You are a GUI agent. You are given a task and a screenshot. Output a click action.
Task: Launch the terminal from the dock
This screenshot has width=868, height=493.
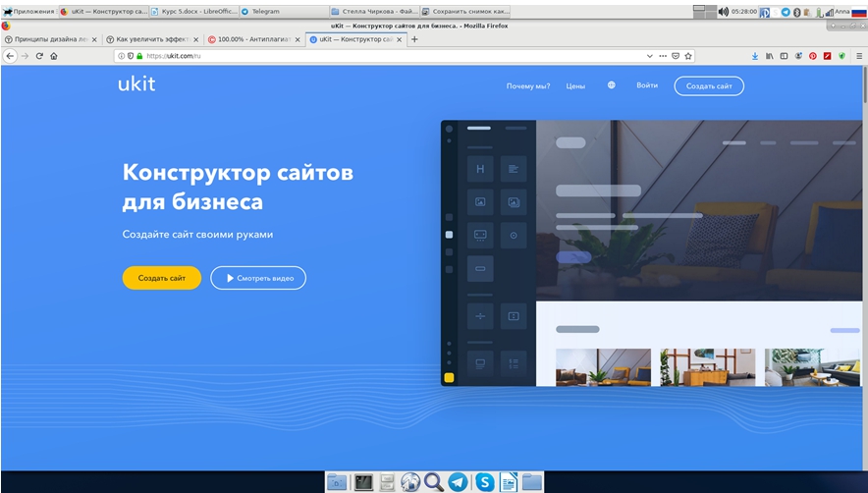pos(363,482)
